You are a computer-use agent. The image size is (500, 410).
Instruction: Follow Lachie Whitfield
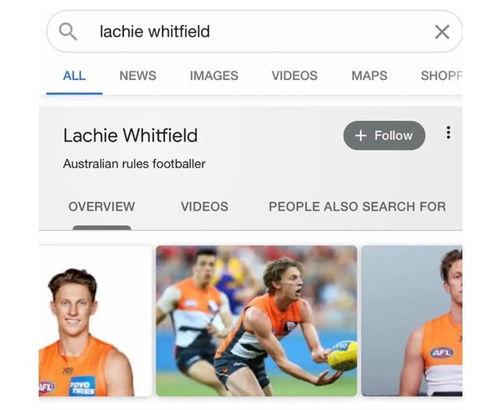point(384,135)
